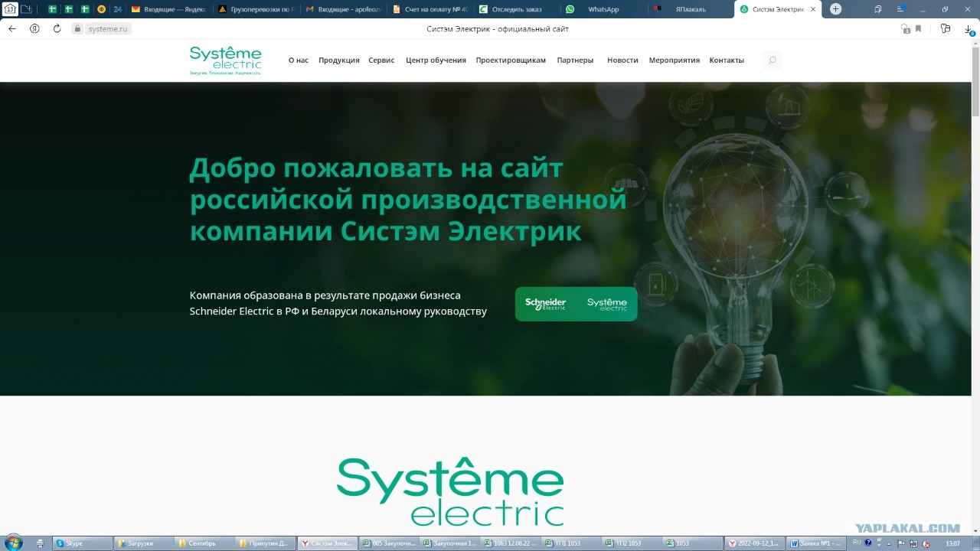Switch to Gmail Входящие - apofeoz tab
The height and width of the screenshot is (551, 980).
point(342,9)
